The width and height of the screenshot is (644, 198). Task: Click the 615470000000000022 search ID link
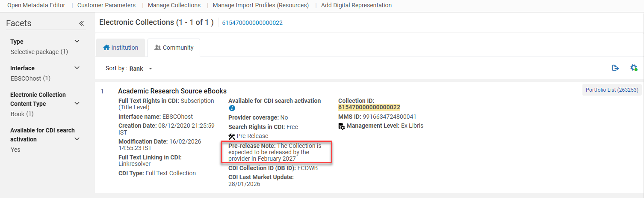coord(252,23)
